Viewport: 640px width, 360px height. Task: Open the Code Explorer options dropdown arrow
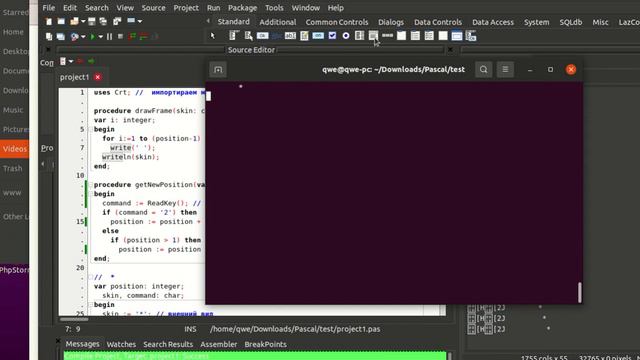coord(71,61)
